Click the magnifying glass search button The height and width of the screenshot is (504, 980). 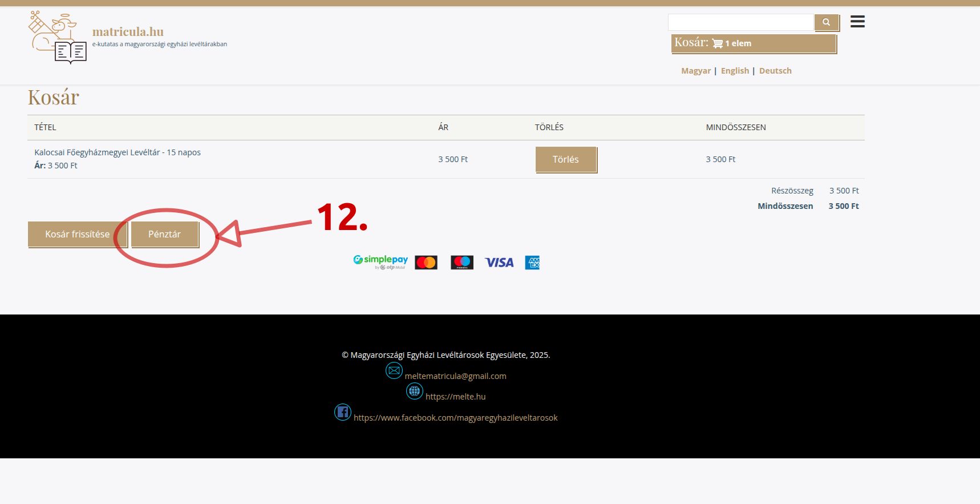(x=826, y=22)
